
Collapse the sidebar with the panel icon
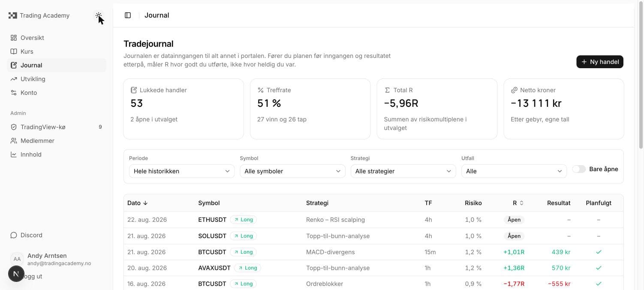tap(128, 15)
